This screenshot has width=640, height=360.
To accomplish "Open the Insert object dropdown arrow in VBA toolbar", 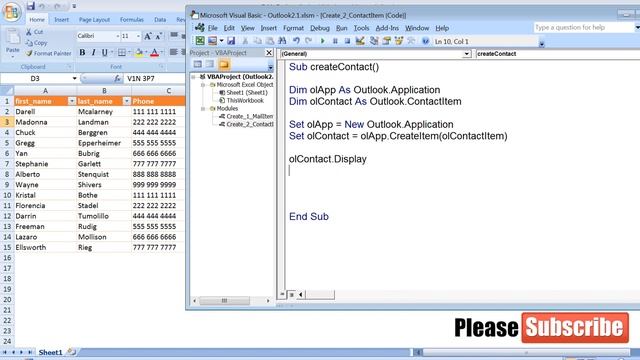I will [221, 41].
